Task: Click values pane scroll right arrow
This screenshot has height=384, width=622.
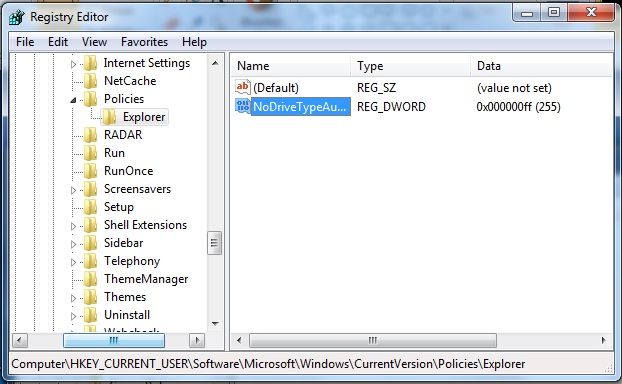Action: [x=603, y=340]
